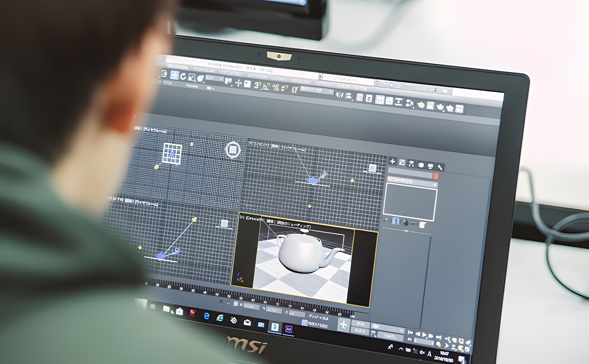Toggle the 3D Snaps button
This screenshot has width=589, height=364.
[257, 85]
